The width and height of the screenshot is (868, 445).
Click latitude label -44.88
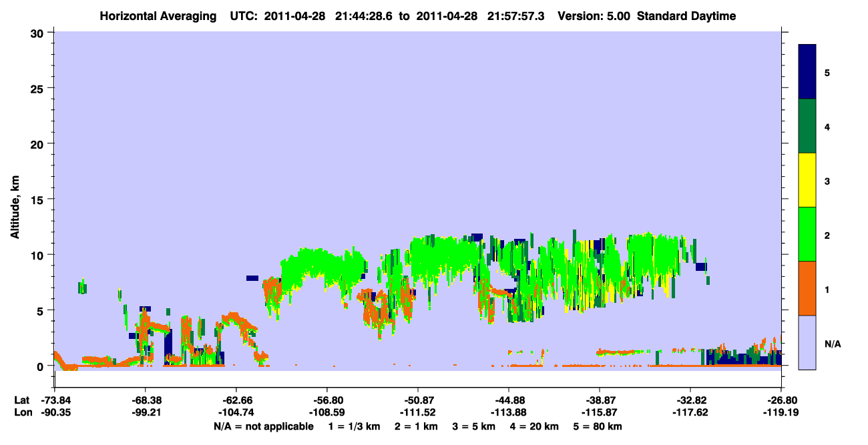508,400
